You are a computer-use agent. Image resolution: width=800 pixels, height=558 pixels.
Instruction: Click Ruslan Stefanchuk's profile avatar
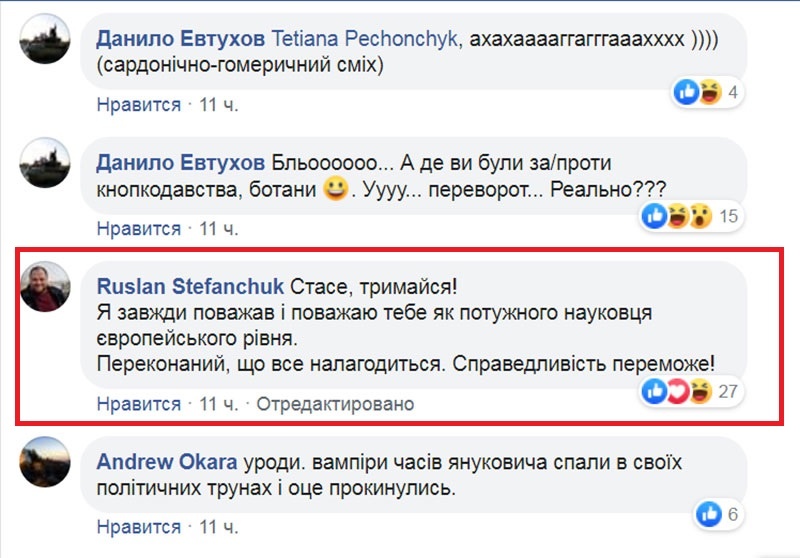45,288
